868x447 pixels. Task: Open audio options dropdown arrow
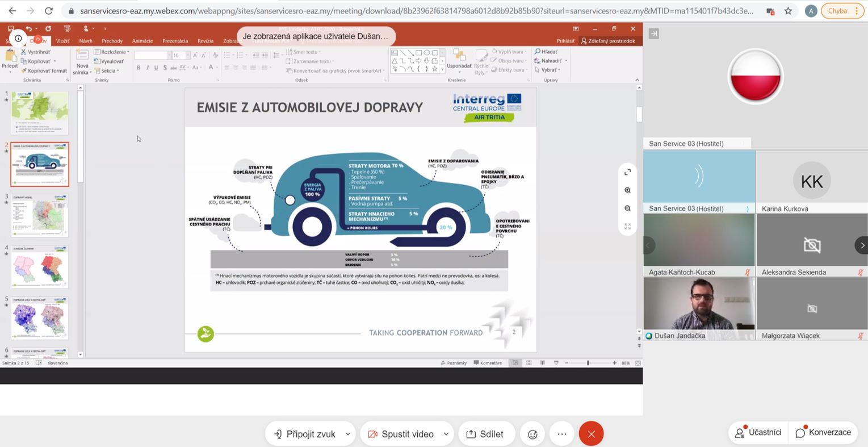click(348, 434)
